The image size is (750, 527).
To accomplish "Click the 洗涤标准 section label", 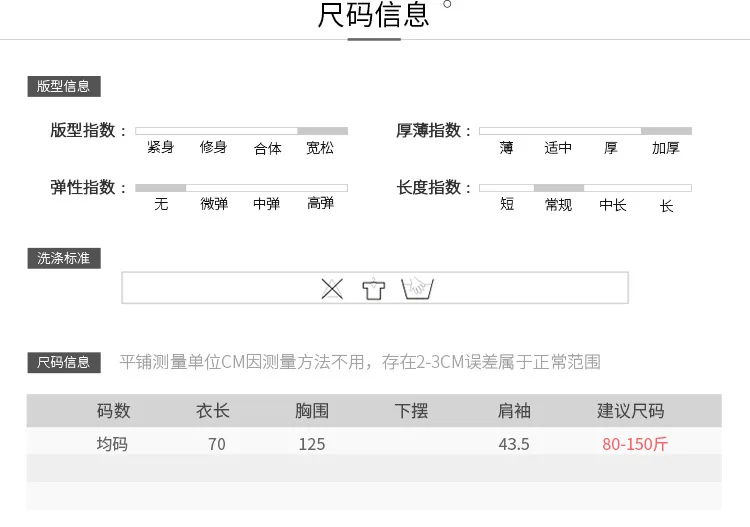I will (64, 258).
